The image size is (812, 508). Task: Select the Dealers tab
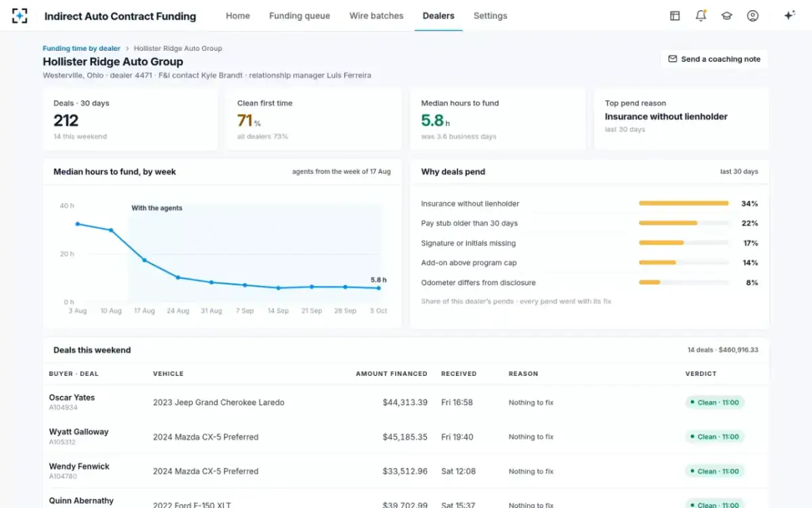pyautogui.click(x=438, y=16)
